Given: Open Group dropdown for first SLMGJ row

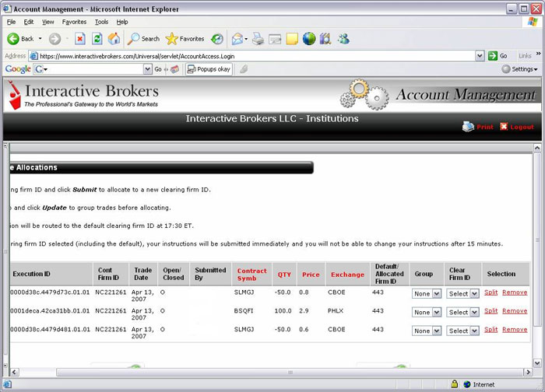Looking at the screenshot, I should (427, 294).
